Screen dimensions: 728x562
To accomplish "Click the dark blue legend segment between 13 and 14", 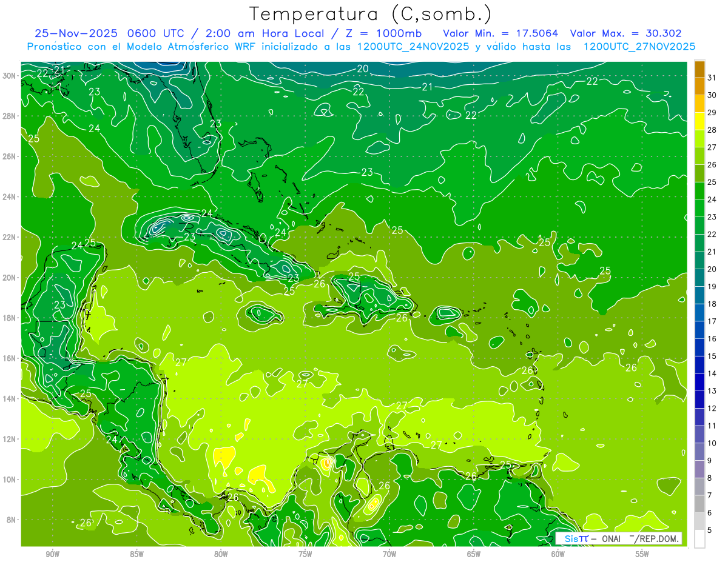I will [699, 382].
